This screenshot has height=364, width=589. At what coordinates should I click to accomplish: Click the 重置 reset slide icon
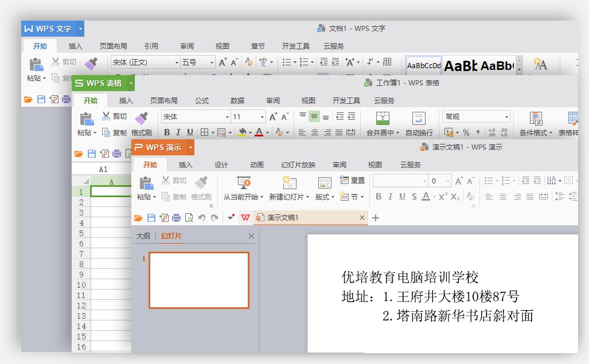pyautogui.click(x=345, y=180)
